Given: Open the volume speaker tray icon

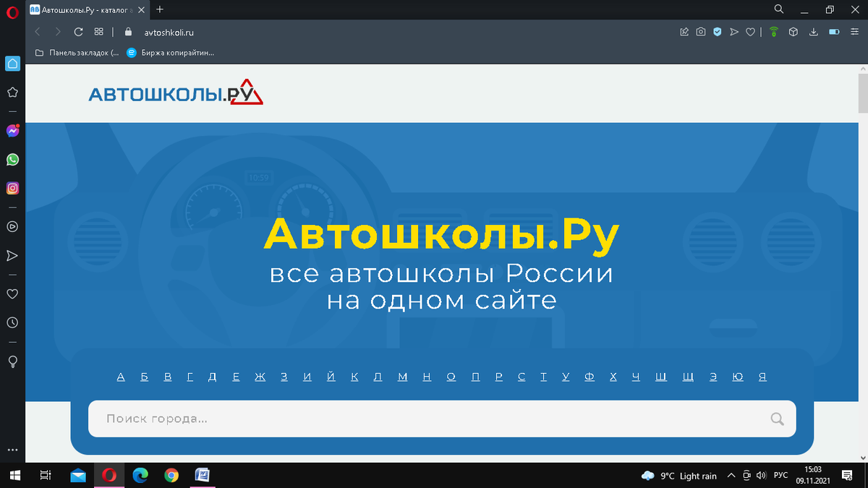Looking at the screenshot, I should pos(761,475).
